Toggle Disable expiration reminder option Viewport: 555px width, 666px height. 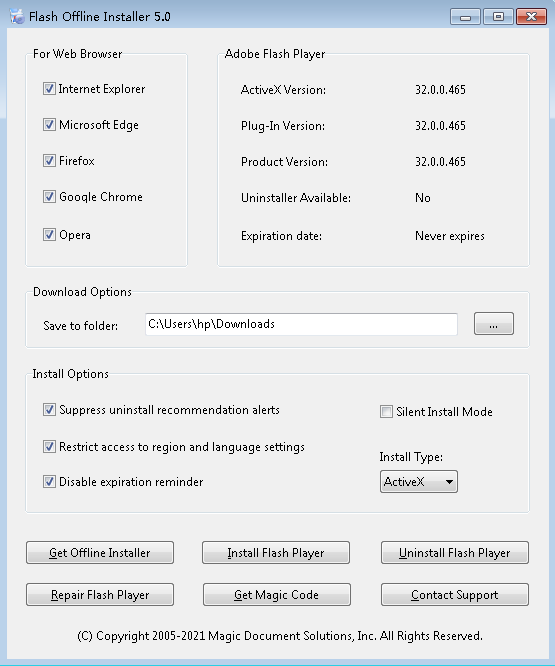[x=49, y=482]
